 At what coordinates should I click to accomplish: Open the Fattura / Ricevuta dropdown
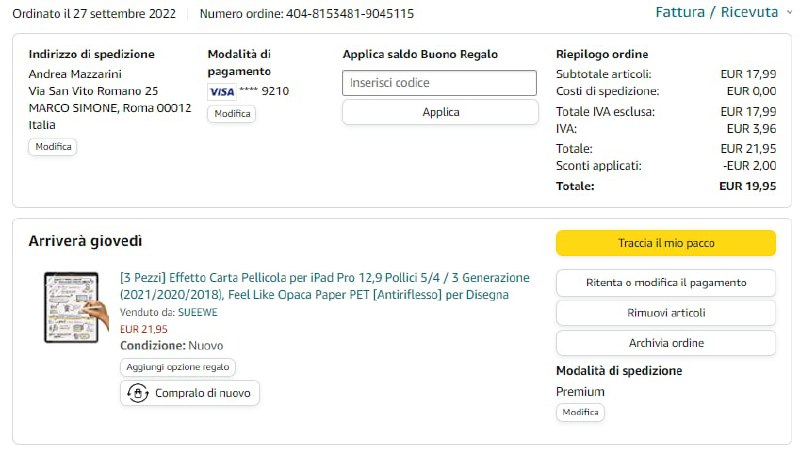point(716,13)
